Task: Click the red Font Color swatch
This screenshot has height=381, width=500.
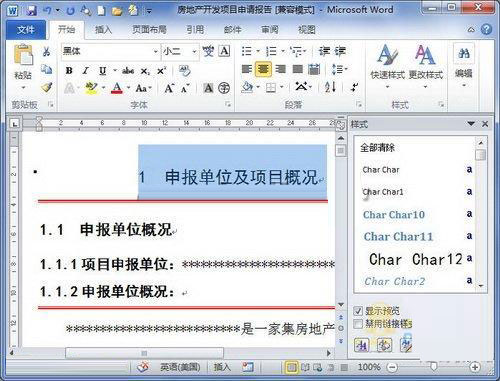Action: tap(117, 88)
